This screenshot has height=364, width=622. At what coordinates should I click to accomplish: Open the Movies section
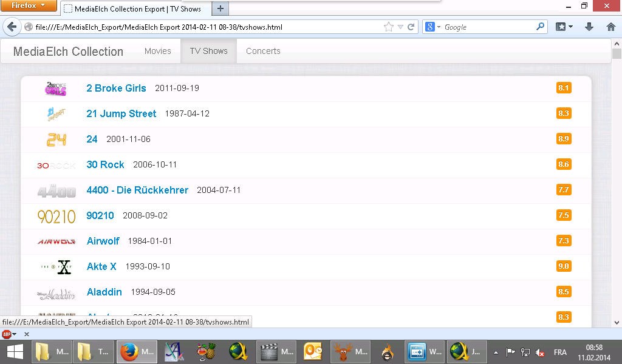pos(157,51)
